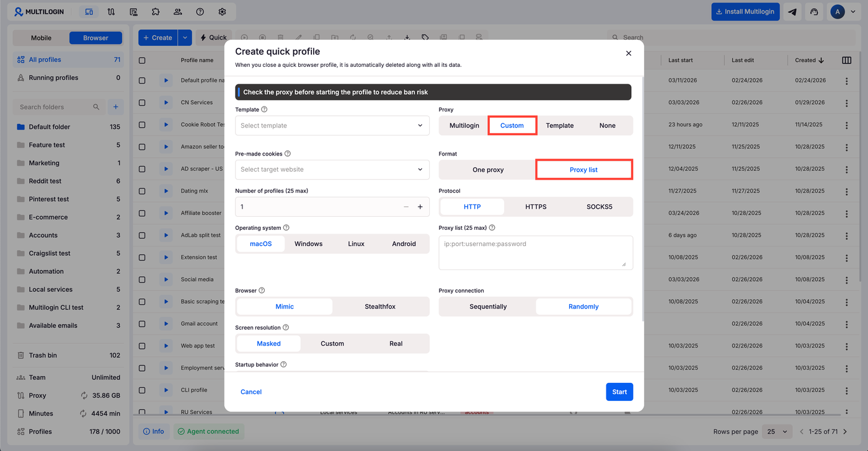The image size is (868, 451).
Task: Open the help question mark icon
Action: 200,12
